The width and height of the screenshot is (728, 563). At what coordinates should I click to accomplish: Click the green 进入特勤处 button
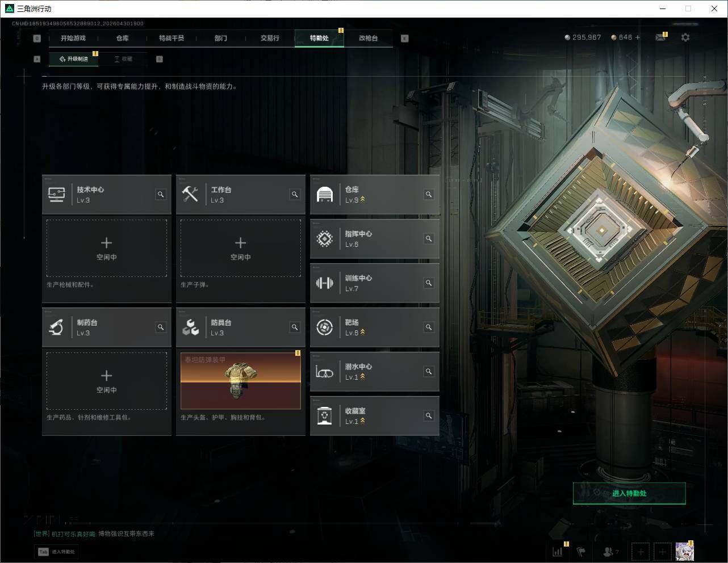[629, 493]
